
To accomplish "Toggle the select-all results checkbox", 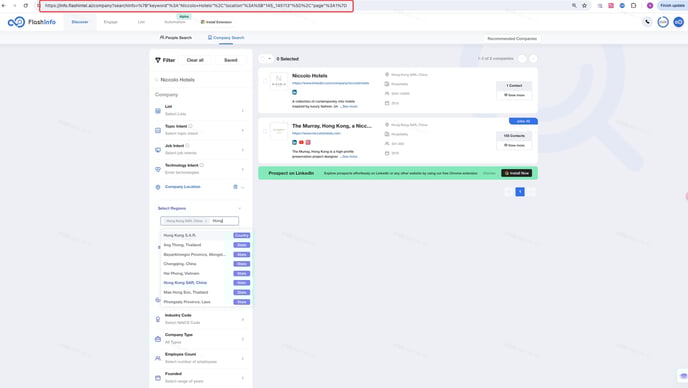I will pyautogui.click(x=263, y=59).
